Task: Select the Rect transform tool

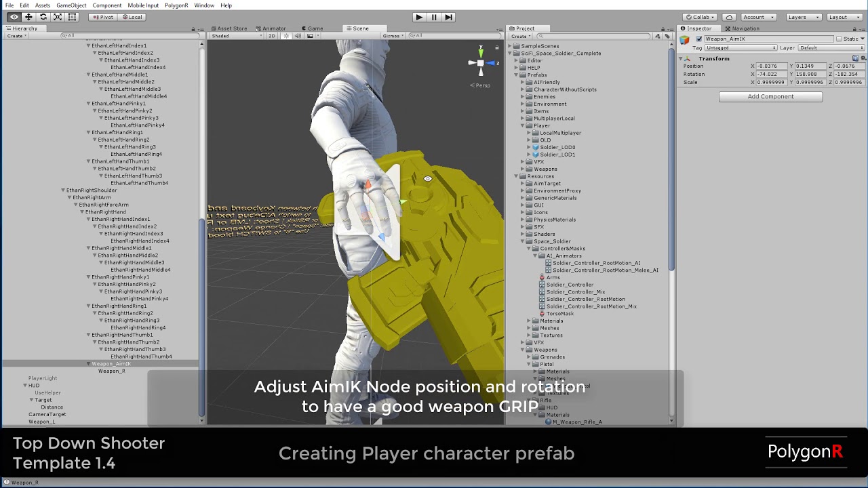Action: pyautogui.click(x=73, y=17)
